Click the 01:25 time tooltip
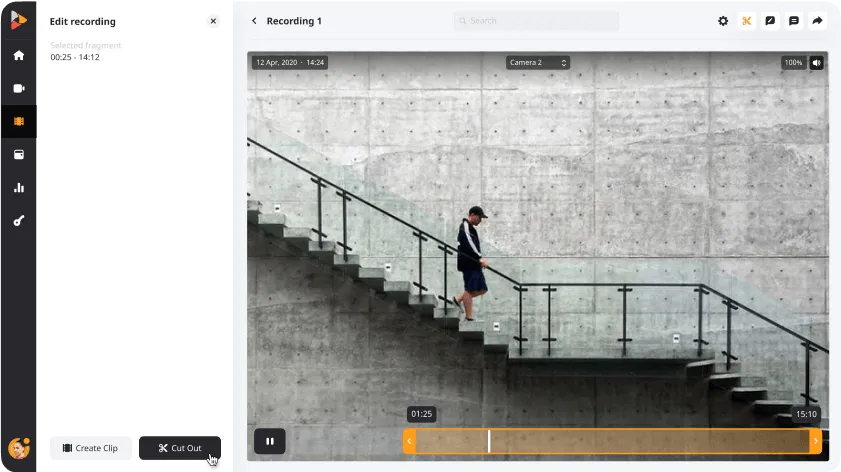The width and height of the screenshot is (841, 472). (x=422, y=414)
